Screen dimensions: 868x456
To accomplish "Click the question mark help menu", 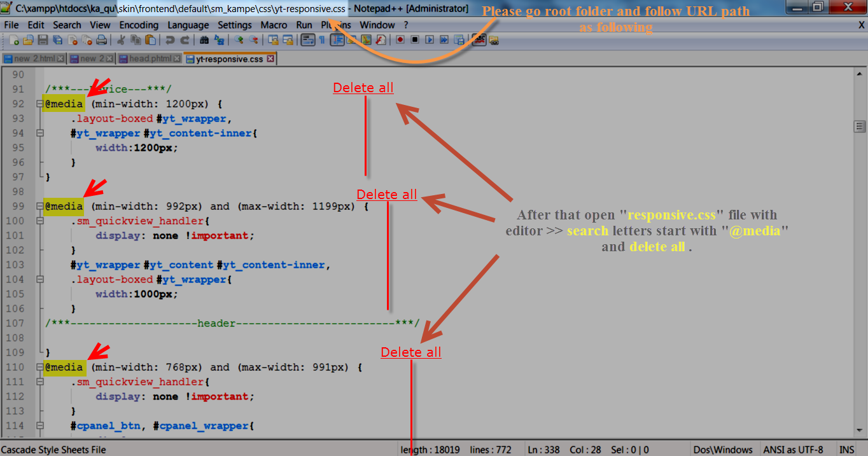I will 406,25.
